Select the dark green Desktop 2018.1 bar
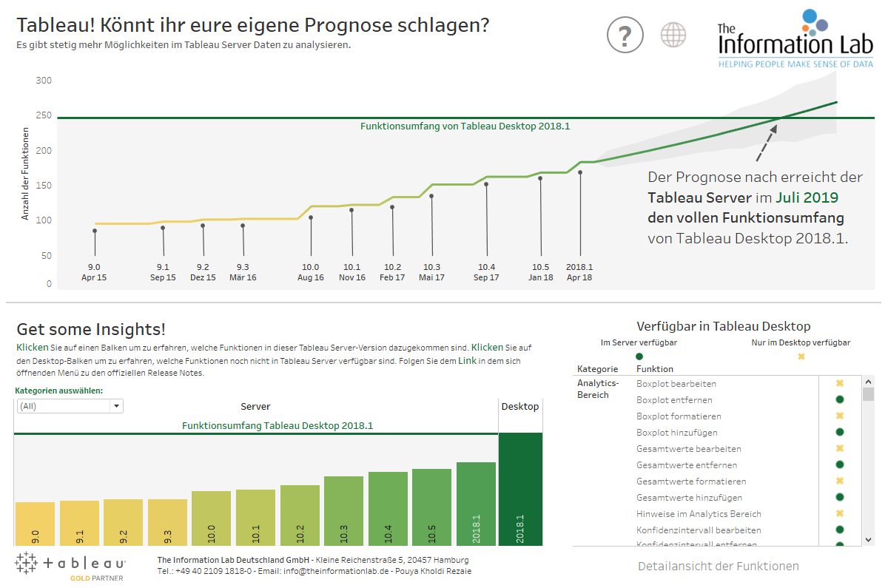888x588 pixels. pyautogui.click(x=520, y=490)
